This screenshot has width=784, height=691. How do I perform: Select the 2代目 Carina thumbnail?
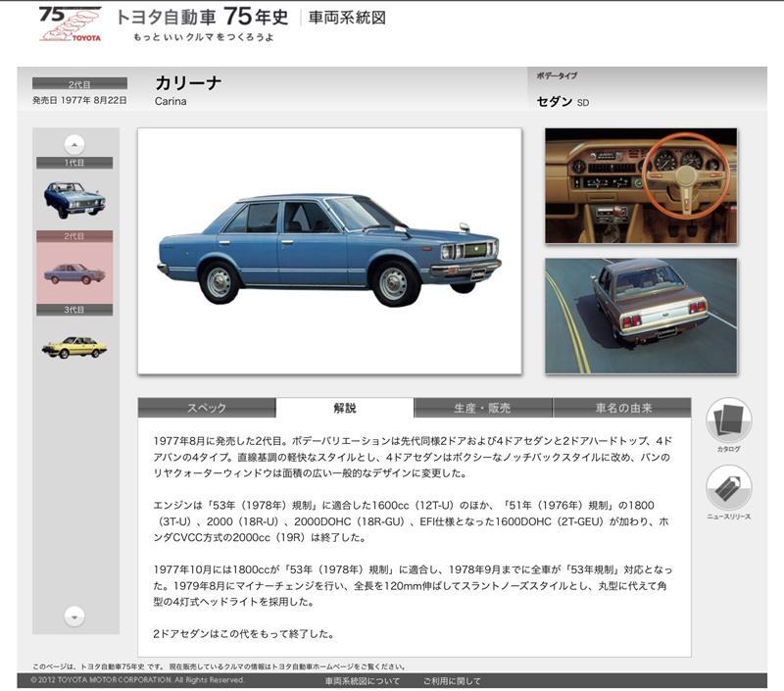(74, 273)
